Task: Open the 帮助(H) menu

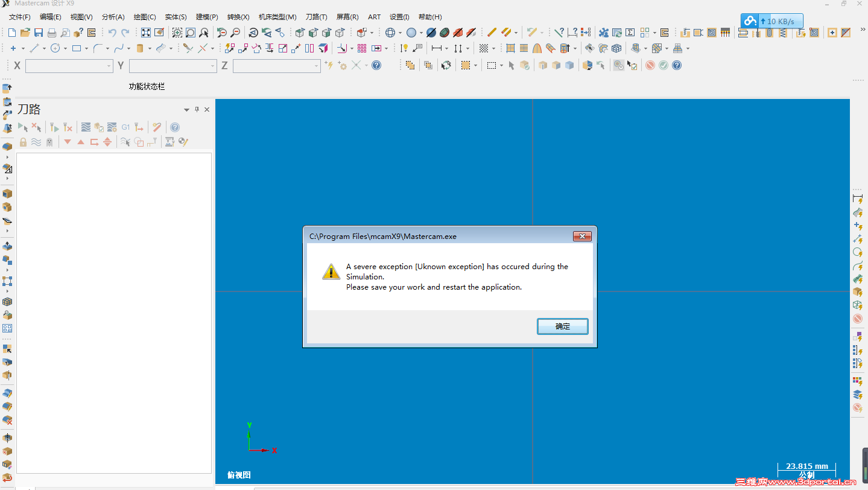Action: pos(429,17)
